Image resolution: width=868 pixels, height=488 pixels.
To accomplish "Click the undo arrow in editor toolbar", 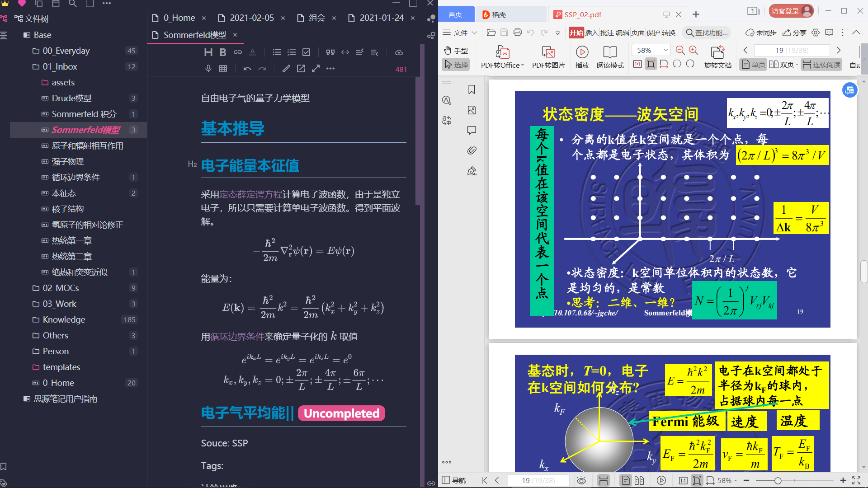I will point(247,69).
